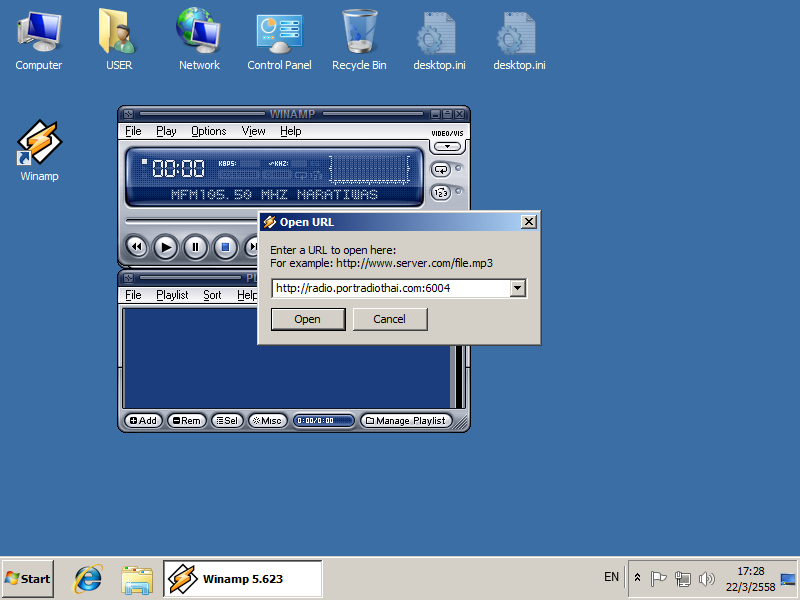Launch Internet Explorer from the taskbar

coord(88,579)
